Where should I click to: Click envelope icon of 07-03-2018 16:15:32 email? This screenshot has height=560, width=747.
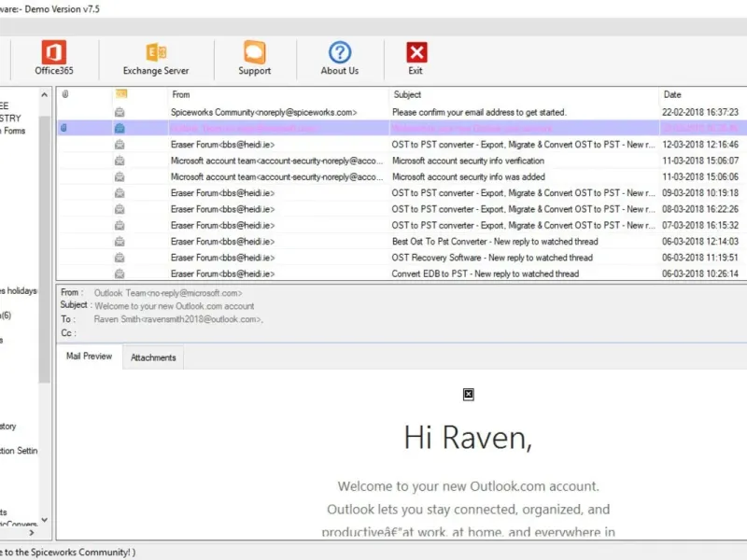[x=120, y=225]
